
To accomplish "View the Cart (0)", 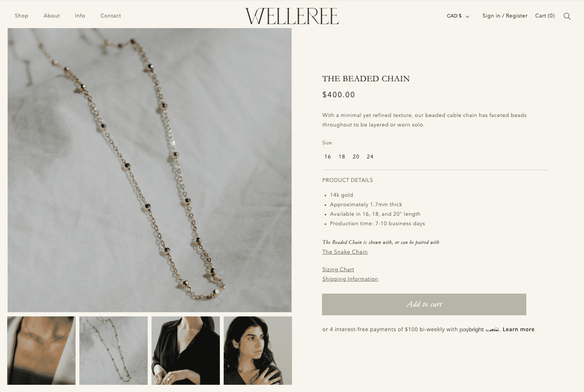I will (x=545, y=16).
